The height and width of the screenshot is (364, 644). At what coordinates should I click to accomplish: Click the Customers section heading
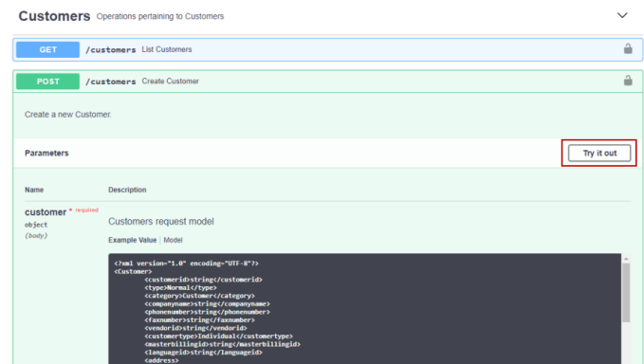click(x=54, y=16)
